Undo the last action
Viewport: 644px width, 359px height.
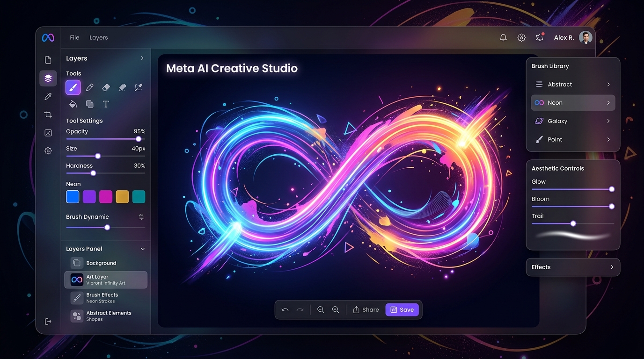pyautogui.click(x=285, y=309)
